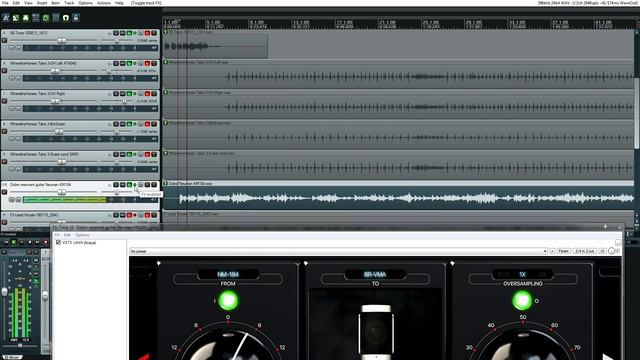Toggle the metronome toolbar icon
The width and height of the screenshot is (640, 360).
click(x=6, y=18)
